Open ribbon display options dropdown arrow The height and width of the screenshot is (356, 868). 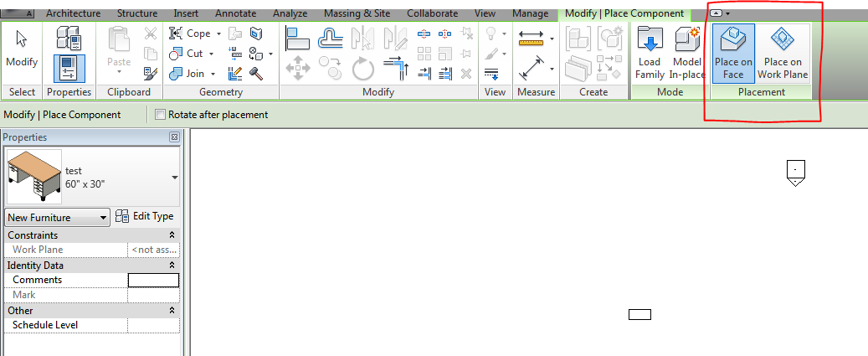[728, 14]
